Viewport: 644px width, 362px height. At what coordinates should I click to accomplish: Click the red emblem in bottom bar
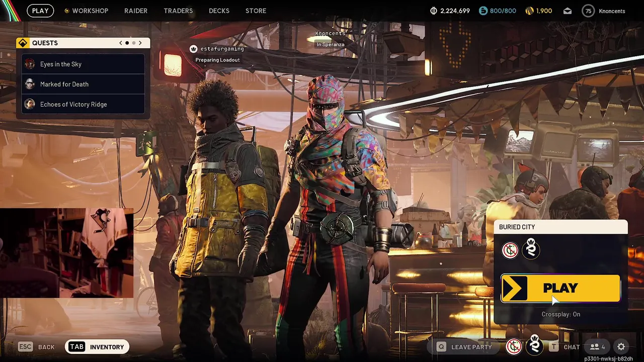click(x=513, y=346)
